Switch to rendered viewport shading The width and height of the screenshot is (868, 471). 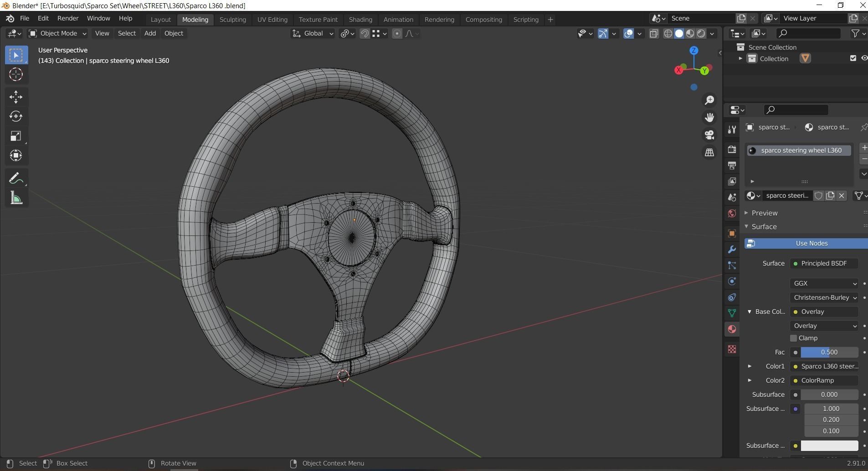pos(701,33)
